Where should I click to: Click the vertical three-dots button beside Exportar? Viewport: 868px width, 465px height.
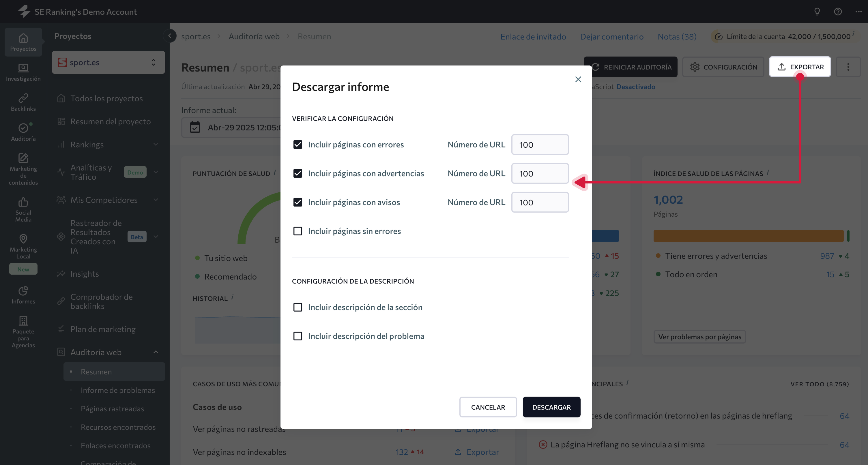tap(848, 67)
